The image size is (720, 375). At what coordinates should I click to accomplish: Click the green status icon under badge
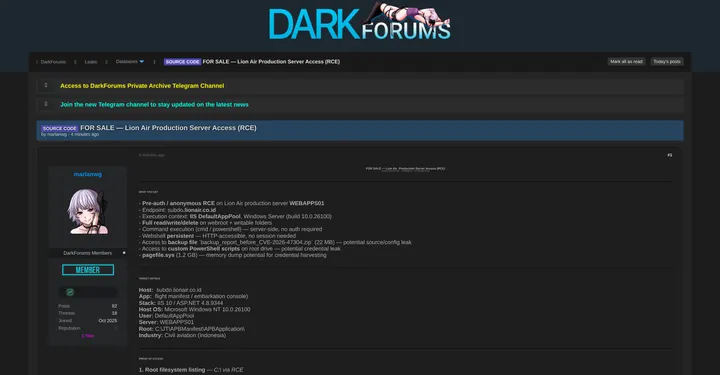click(x=70, y=292)
